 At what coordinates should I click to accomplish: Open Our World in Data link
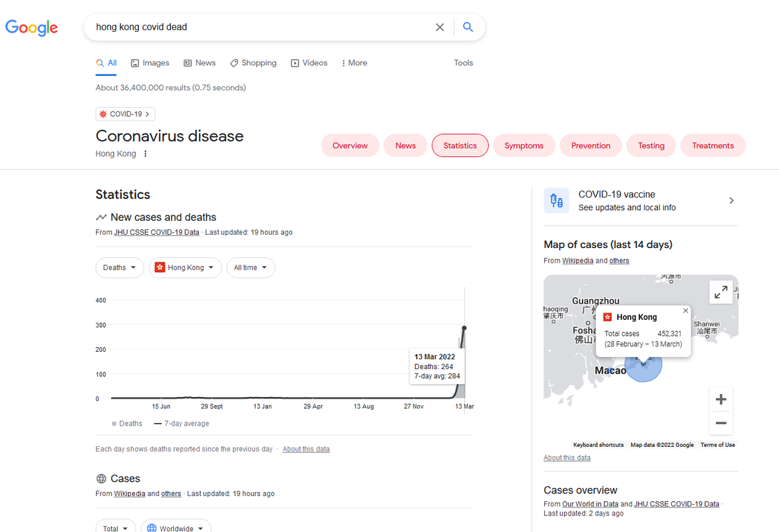coord(590,504)
